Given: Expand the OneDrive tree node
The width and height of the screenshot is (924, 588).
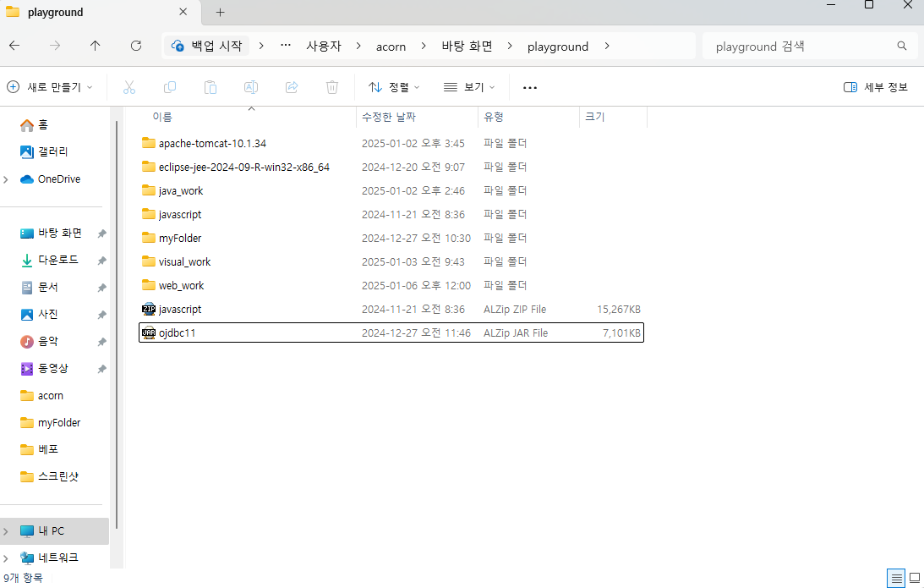Looking at the screenshot, I should click(6, 179).
